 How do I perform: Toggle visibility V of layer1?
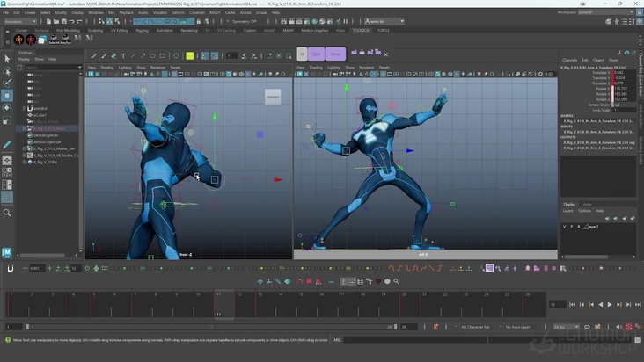tap(565, 227)
